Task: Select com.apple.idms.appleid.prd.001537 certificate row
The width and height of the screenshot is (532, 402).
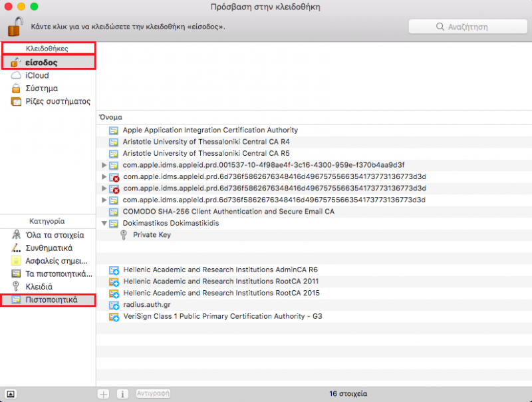Action: pyautogui.click(x=314, y=165)
